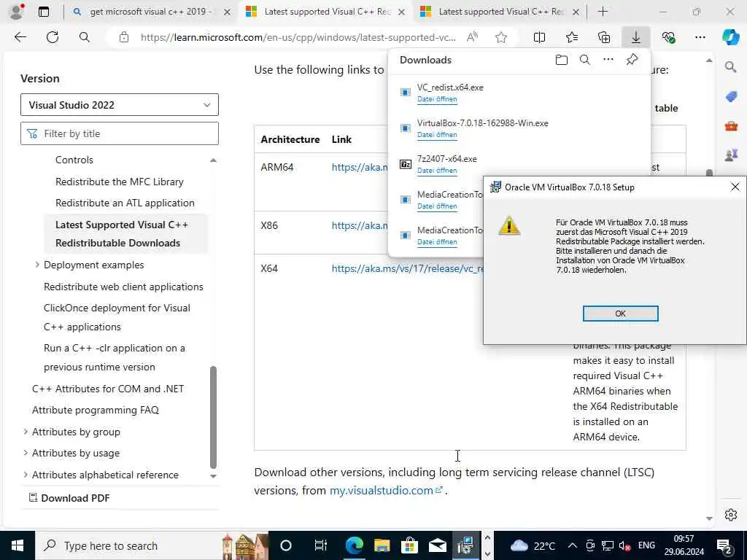
Task: Click the site lock icon in address bar
Action: [124, 37]
